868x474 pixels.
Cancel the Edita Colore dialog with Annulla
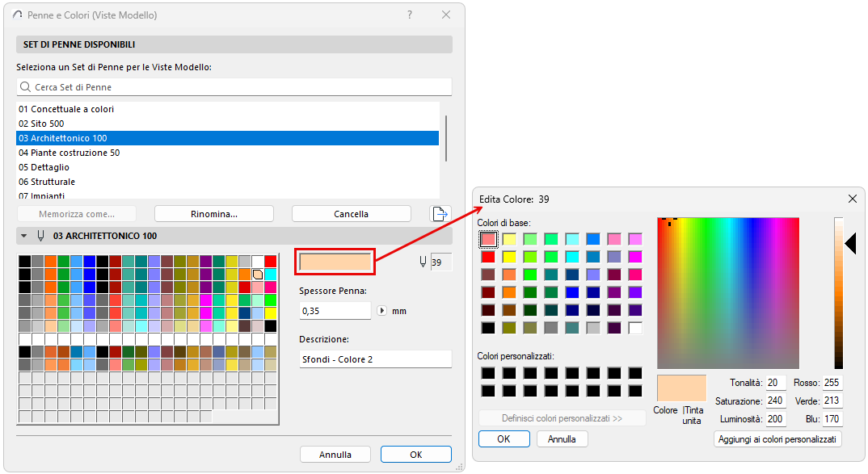coord(562,438)
